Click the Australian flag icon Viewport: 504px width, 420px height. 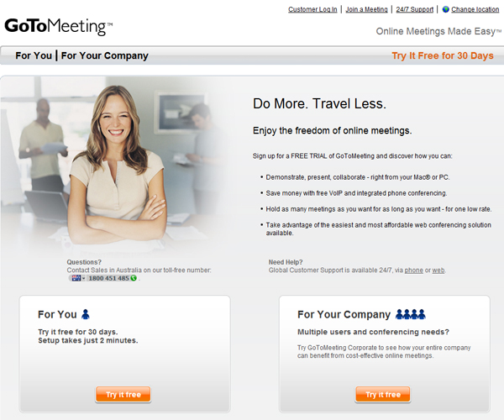coord(76,278)
